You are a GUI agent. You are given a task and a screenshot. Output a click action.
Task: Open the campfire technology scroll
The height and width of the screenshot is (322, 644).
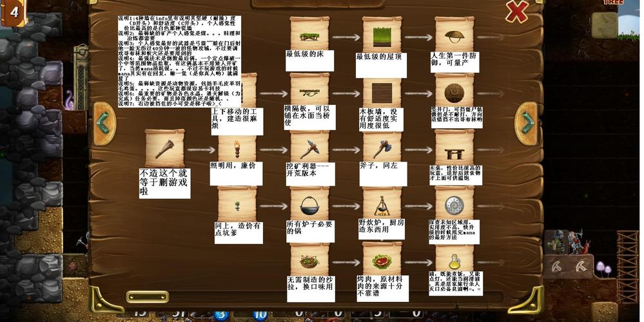382,205
